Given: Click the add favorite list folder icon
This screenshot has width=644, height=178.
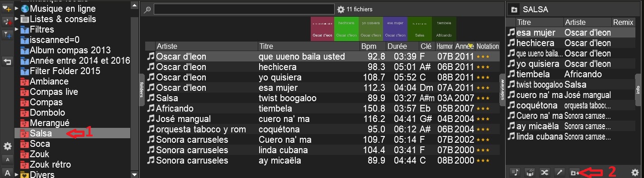Looking at the screenshot, I should pos(574,172).
